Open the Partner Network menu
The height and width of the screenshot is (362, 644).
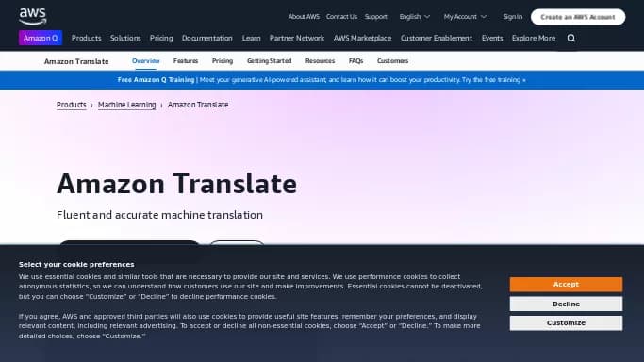coord(297,38)
